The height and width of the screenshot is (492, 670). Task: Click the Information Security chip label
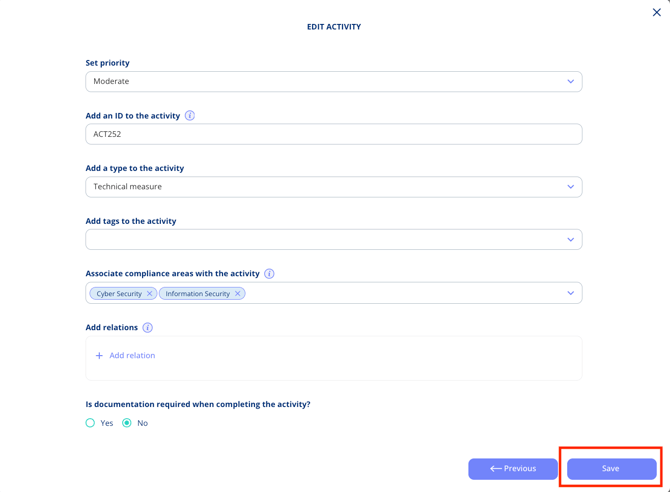point(198,294)
